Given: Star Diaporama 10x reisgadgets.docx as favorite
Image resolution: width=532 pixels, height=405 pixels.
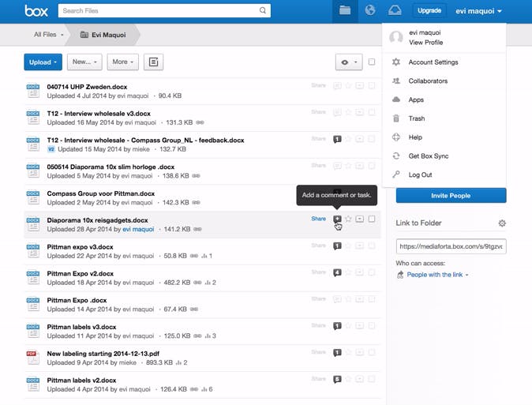Looking at the screenshot, I should [x=348, y=219].
